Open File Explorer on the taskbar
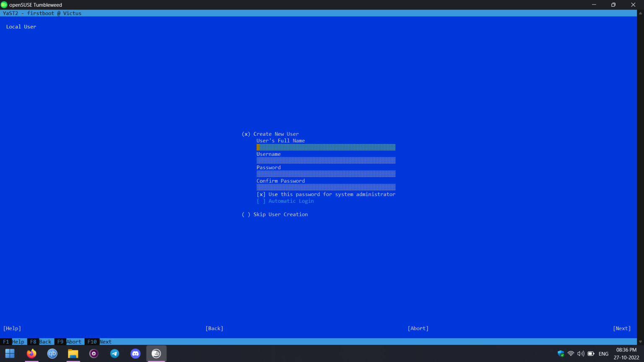Screen dimensions: 644x362 (x=73, y=354)
